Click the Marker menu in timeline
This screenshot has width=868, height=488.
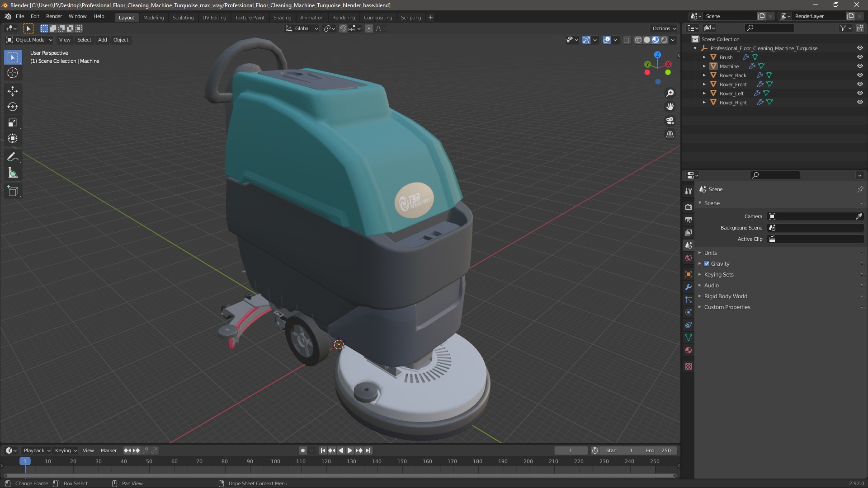[108, 450]
